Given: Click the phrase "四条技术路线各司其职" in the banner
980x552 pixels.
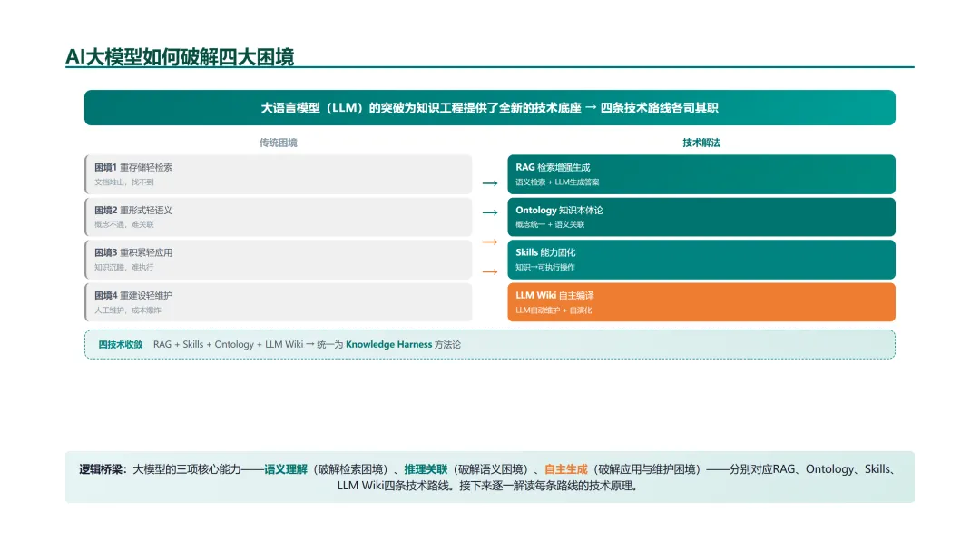Looking at the screenshot, I should tap(659, 108).
